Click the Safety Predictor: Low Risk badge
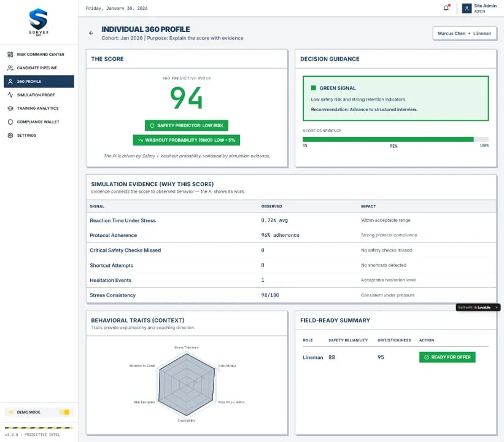 (187, 125)
